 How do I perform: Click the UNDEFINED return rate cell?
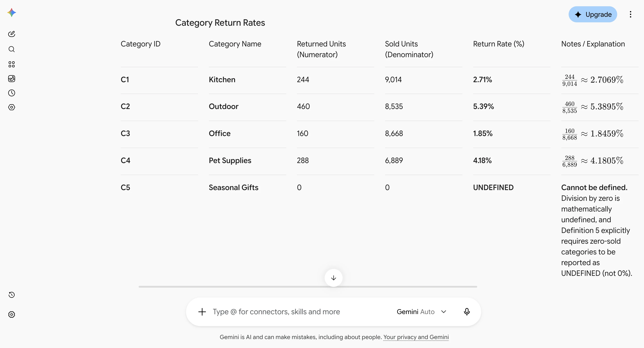pyautogui.click(x=493, y=187)
